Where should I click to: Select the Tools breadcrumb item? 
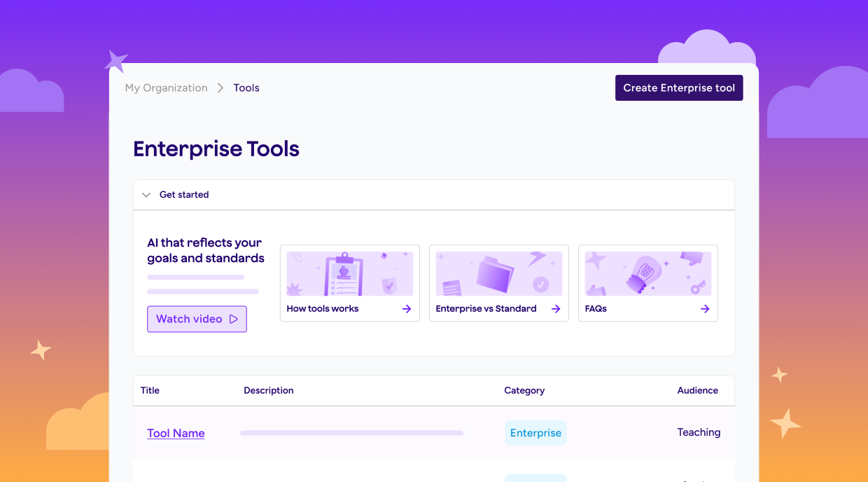click(246, 88)
